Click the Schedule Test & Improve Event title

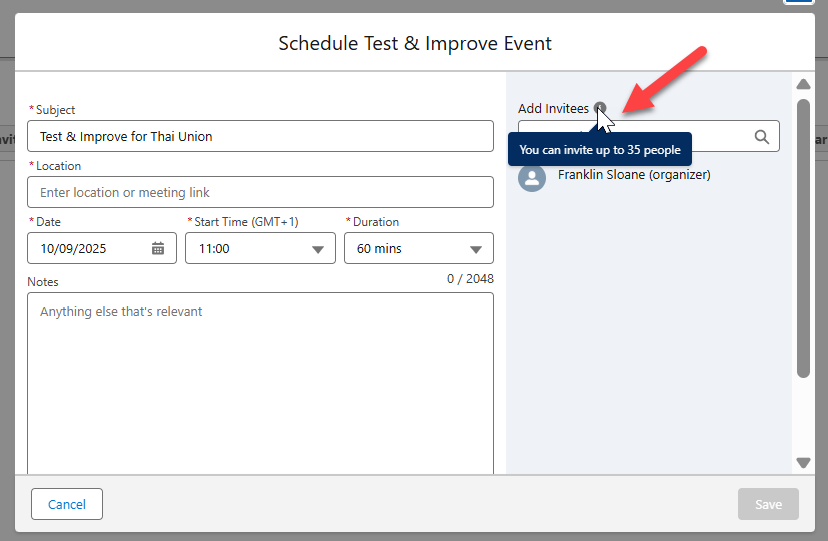414,44
